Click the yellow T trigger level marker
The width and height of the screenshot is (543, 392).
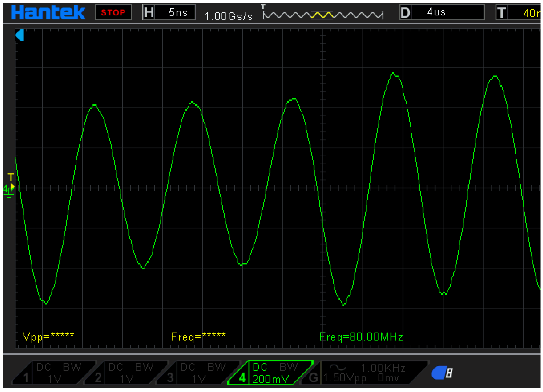[11, 177]
